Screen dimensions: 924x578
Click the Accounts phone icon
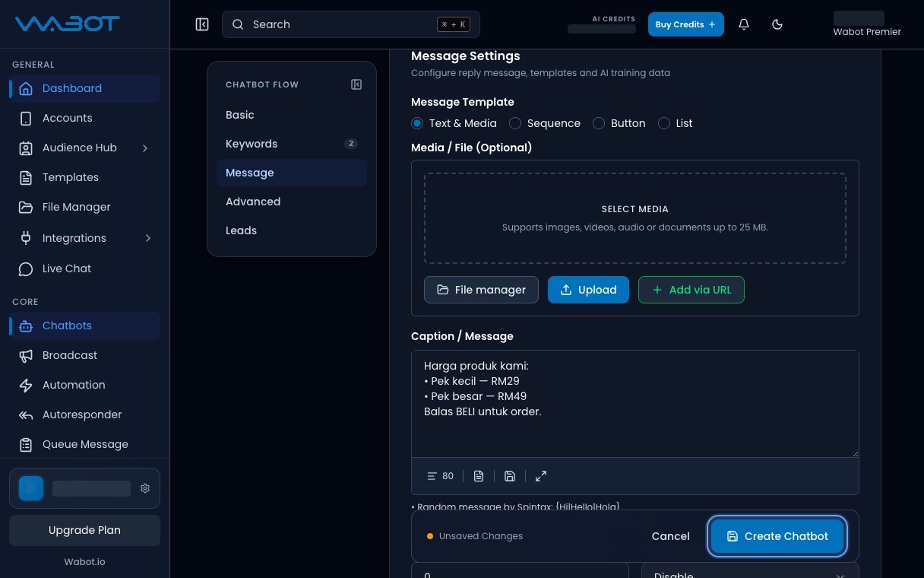[26, 118]
